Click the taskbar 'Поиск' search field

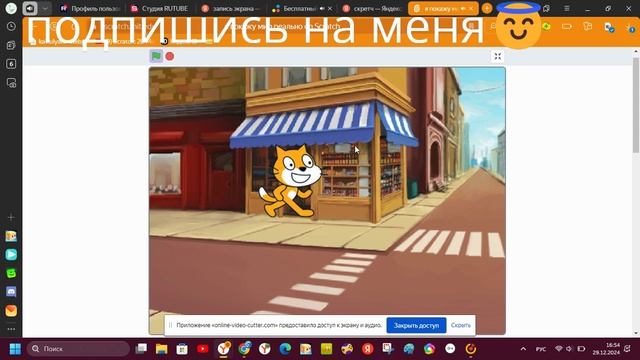tap(78, 349)
